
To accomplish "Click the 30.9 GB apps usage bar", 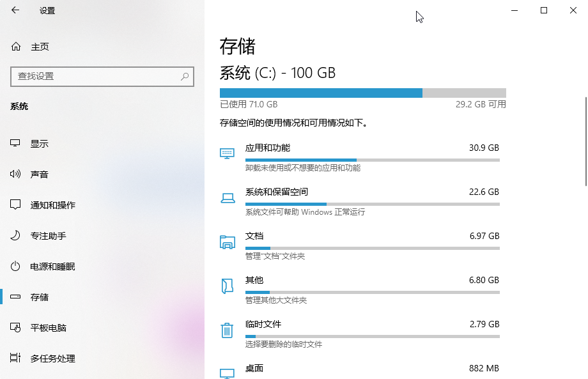I will click(x=373, y=160).
